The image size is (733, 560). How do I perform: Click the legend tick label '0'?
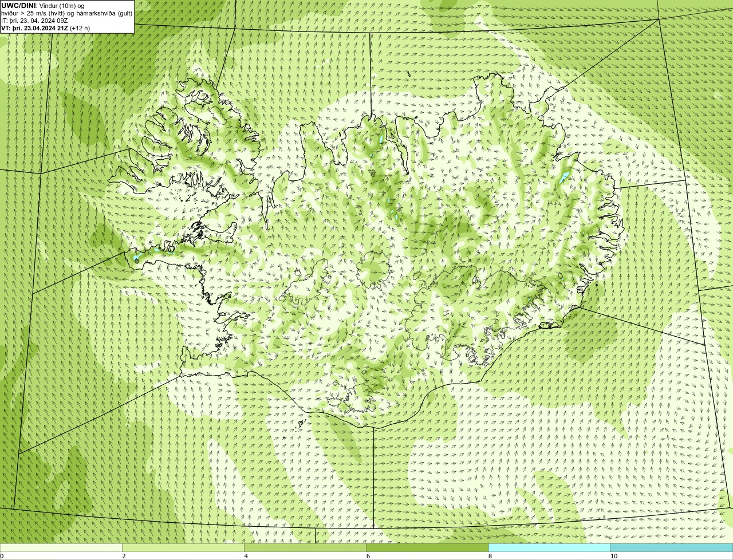tap(2, 556)
